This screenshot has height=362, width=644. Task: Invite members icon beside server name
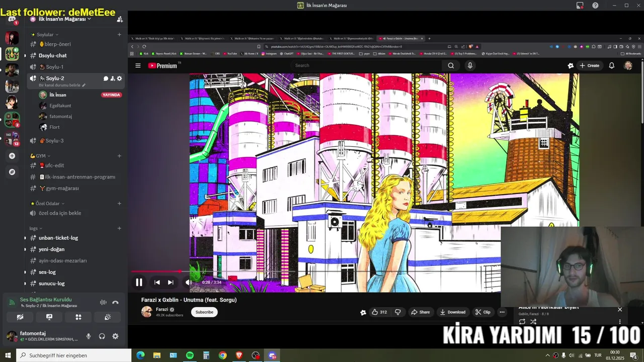coord(120,19)
